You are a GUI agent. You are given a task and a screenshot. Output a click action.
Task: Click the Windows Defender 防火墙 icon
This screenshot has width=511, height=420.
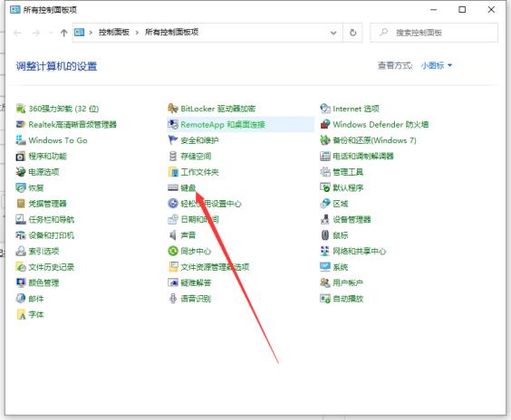click(x=325, y=124)
